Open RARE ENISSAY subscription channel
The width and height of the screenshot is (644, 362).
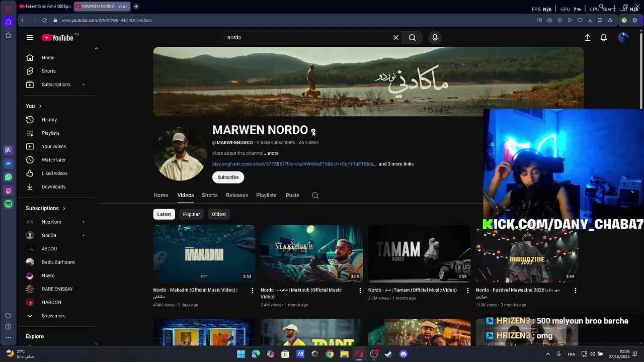57,289
